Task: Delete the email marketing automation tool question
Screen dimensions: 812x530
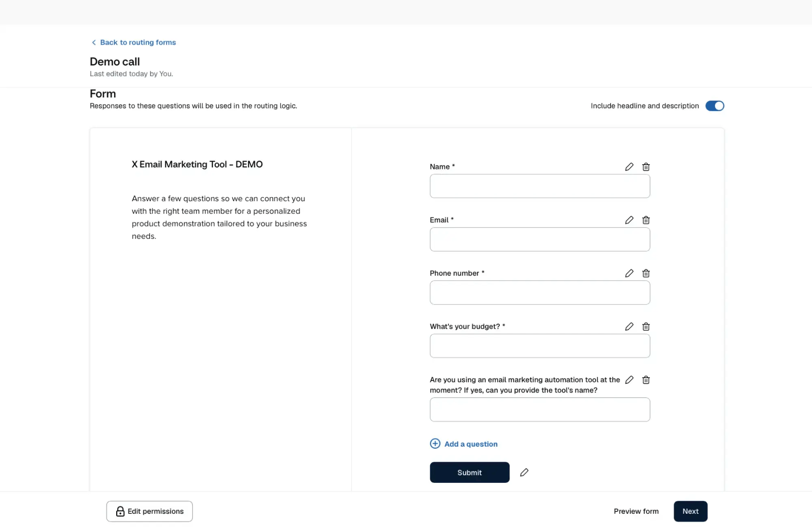Action: coord(646,380)
